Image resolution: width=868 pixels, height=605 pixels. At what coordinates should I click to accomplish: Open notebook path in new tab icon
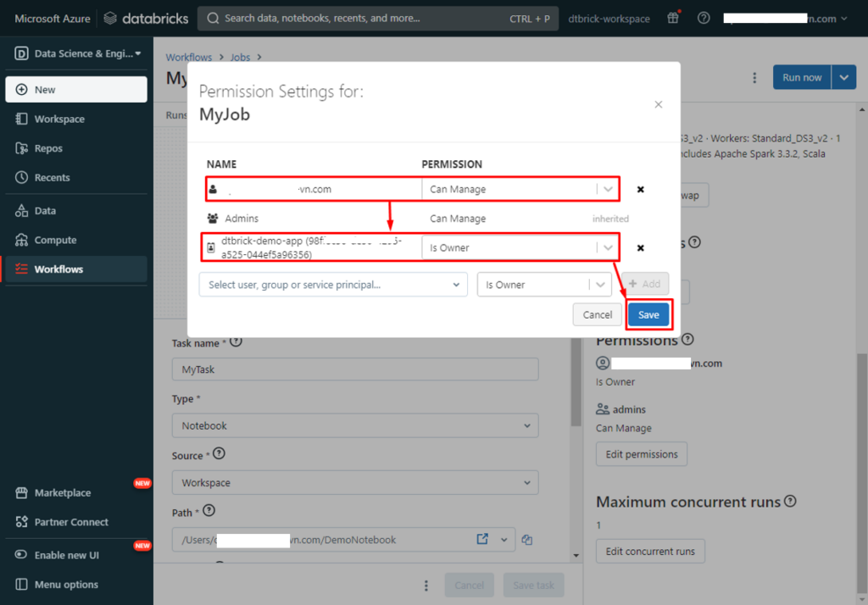(x=482, y=539)
